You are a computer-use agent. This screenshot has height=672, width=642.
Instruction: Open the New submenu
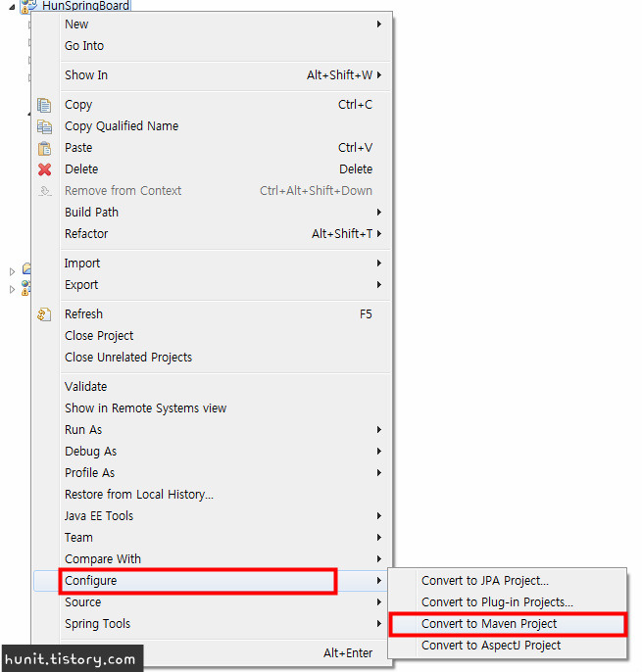pos(213,24)
